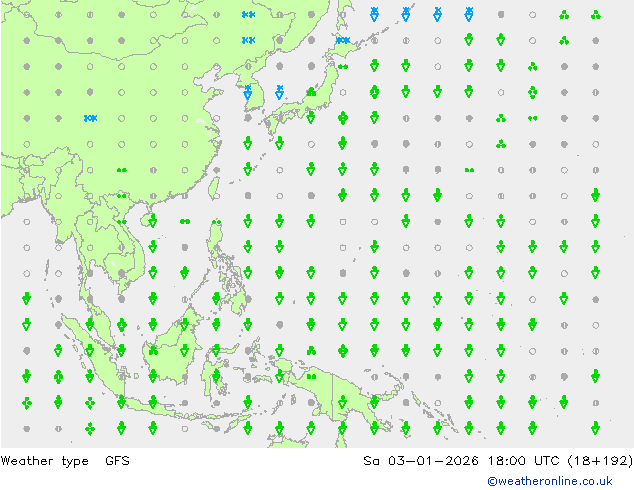Click the blue sleet symbol over the Korean peninsula

tap(248, 92)
